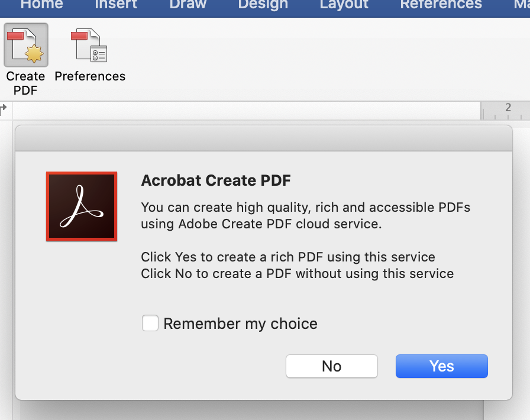Image resolution: width=530 pixels, height=420 pixels.
Task: Click the Create PDF ribbon icon
Action: pos(26,45)
